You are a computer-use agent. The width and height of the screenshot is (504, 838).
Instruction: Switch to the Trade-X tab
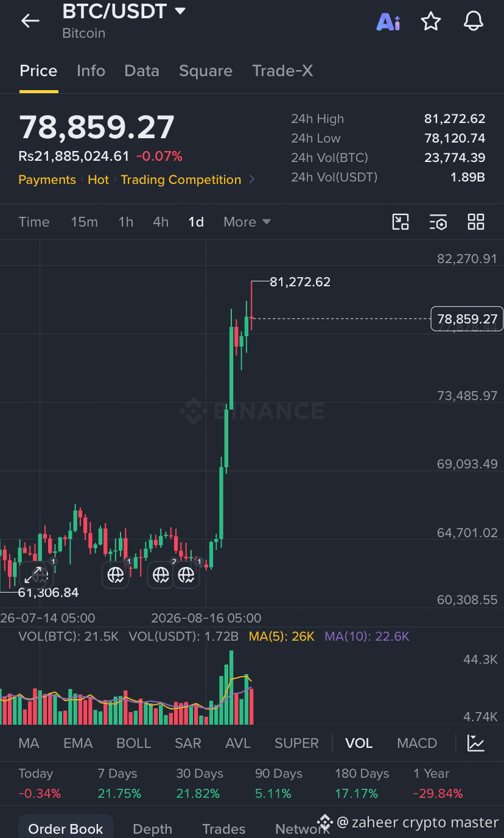[x=282, y=71]
